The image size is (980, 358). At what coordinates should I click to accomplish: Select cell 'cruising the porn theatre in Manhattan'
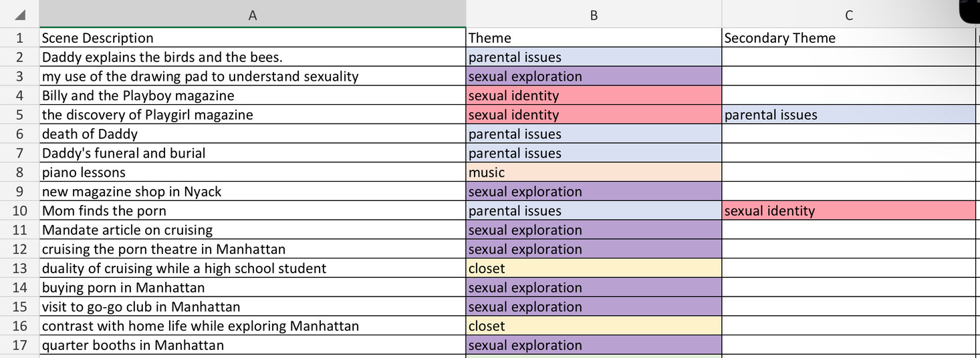[253, 249]
